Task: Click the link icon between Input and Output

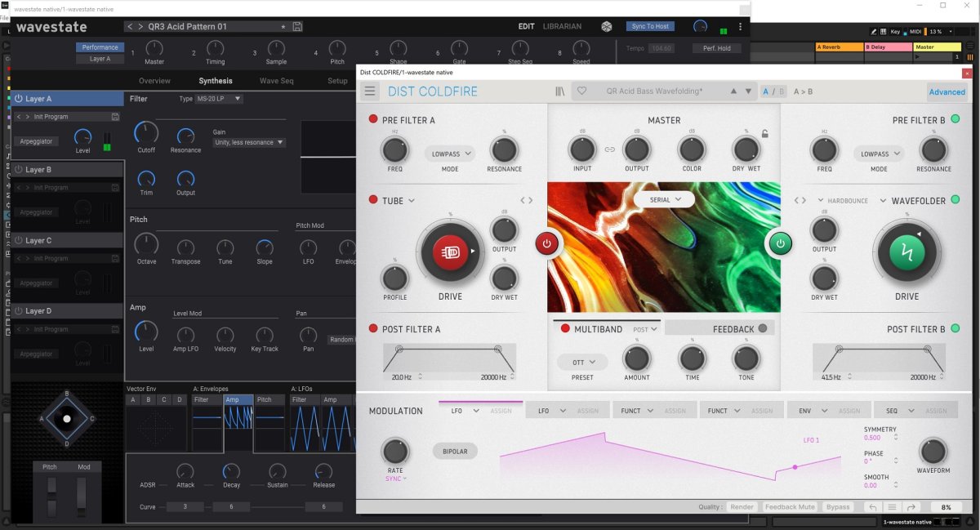Action: point(609,149)
